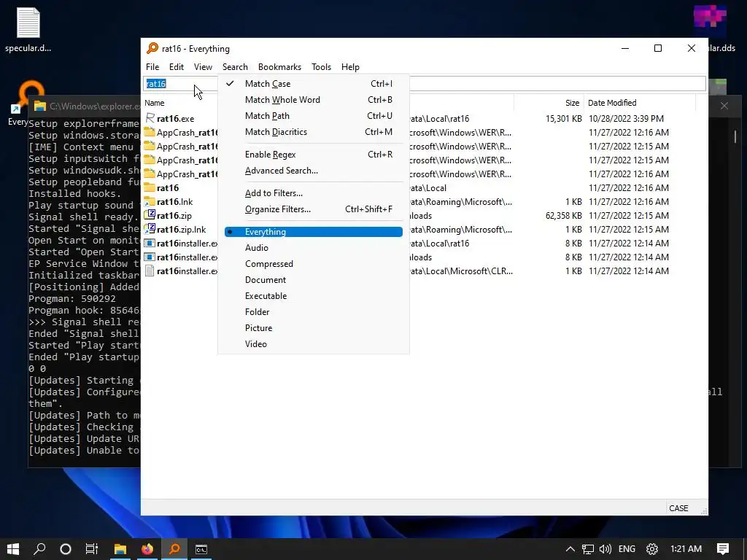Select the Picture filter
Image resolution: width=747 pixels, height=560 pixels.
click(x=314, y=328)
